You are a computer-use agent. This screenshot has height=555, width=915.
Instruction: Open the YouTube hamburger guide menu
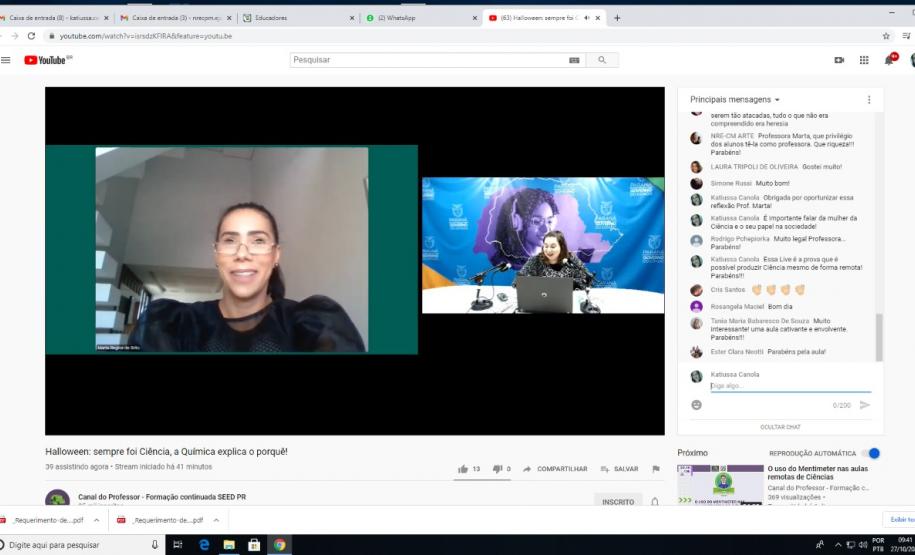6,60
